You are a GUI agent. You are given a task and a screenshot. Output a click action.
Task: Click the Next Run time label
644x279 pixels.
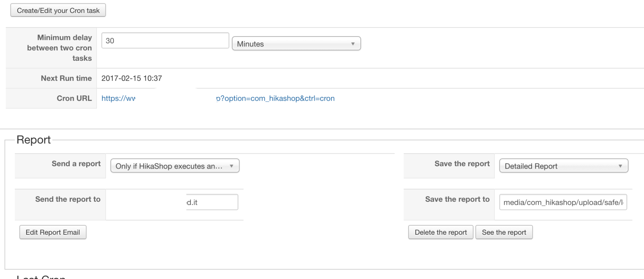pos(66,78)
